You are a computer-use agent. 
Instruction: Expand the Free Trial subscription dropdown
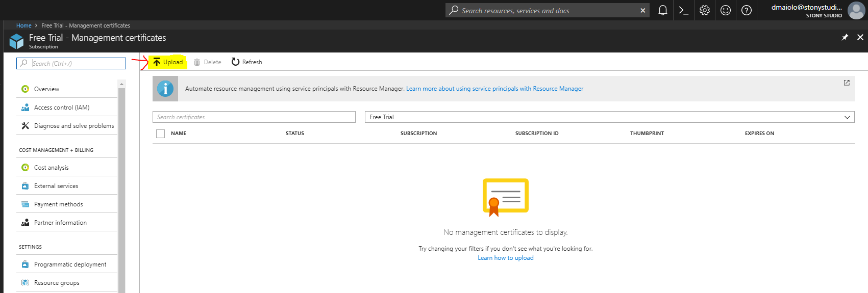tap(609, 117)
